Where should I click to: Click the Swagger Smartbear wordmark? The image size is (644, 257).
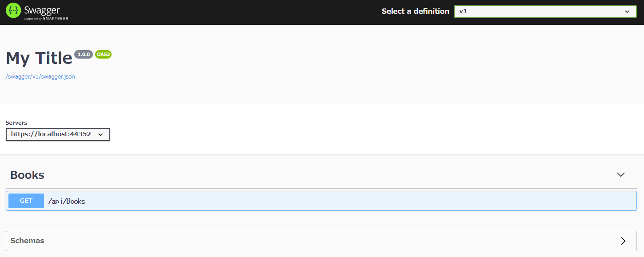[46, 12]
